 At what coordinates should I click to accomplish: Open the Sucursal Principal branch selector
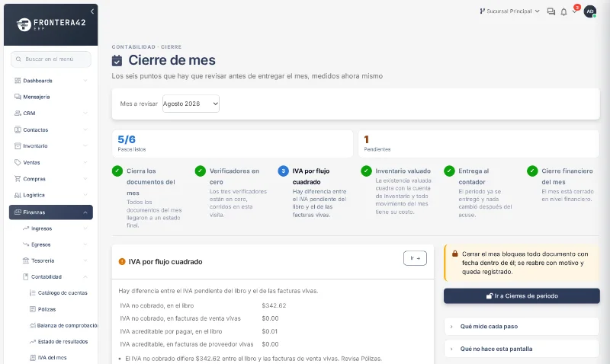tap(509, 11)
